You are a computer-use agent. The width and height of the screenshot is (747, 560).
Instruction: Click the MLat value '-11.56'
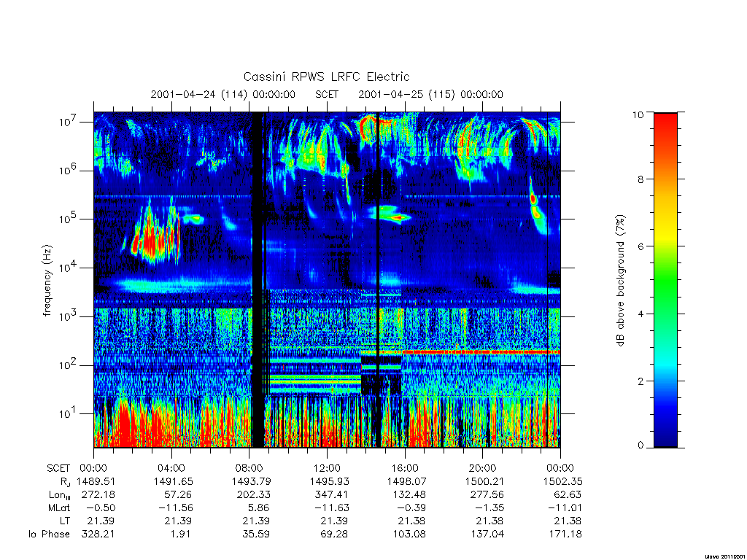[176, 507]
